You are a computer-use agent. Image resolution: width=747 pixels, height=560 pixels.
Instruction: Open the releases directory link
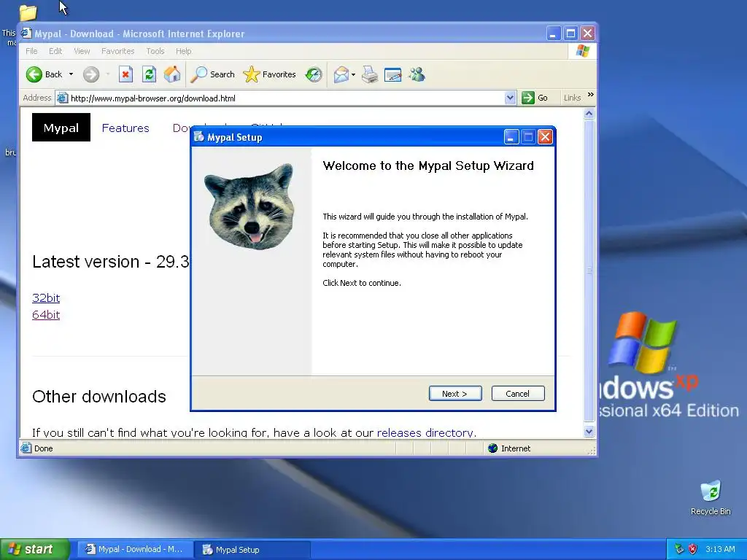coord(425,432)
